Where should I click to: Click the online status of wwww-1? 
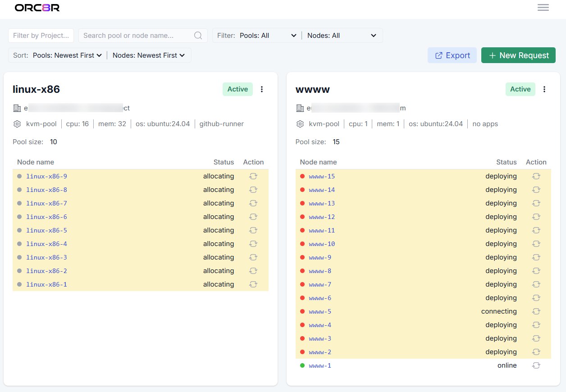507,365
